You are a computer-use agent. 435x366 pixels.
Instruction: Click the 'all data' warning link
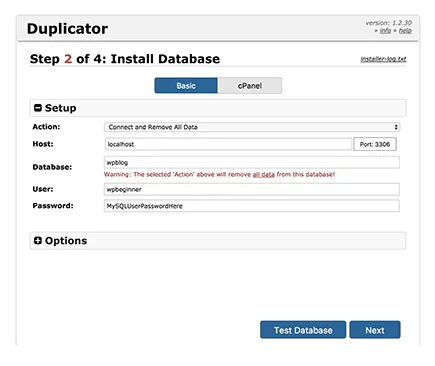pos(264,175)
